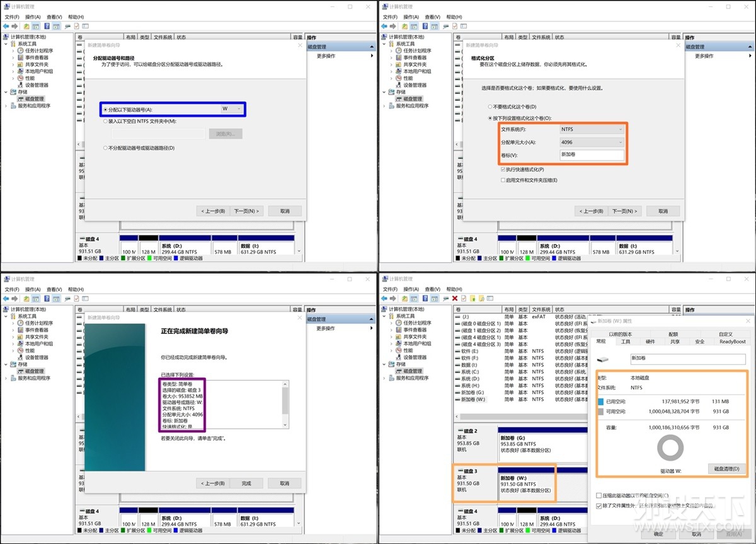Image resolution: width=756 pixels, height=544 pixels.
Task: Click toolbar Back arrow behind 分配驱动器号和路径 wizard
Action: point(6,26)
